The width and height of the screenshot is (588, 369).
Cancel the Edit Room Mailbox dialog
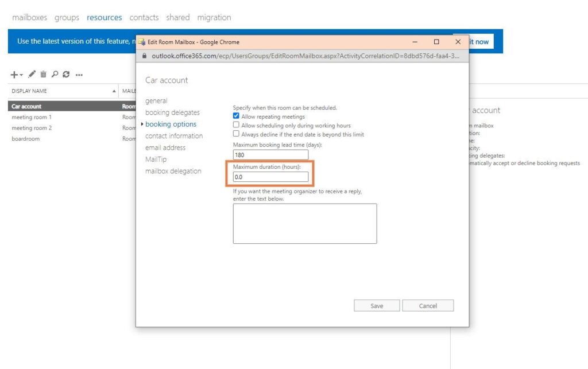coord(428,305)
